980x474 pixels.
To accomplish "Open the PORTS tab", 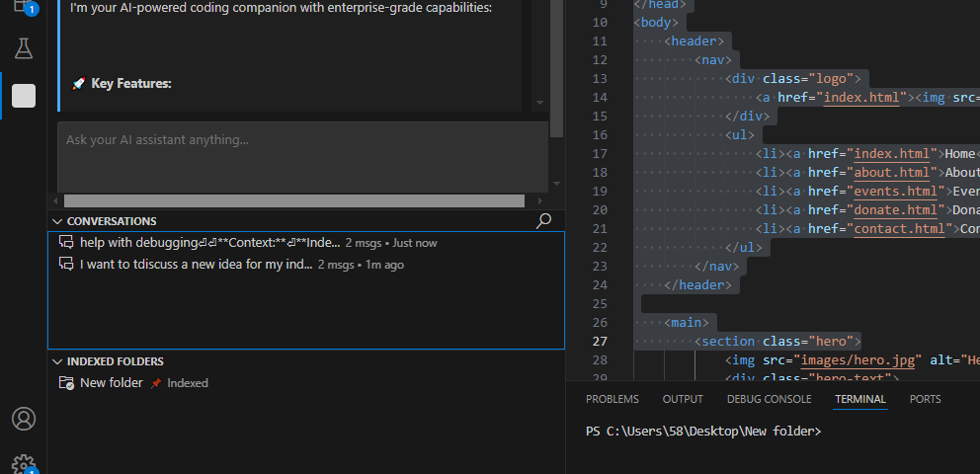I will coord(925,399).
